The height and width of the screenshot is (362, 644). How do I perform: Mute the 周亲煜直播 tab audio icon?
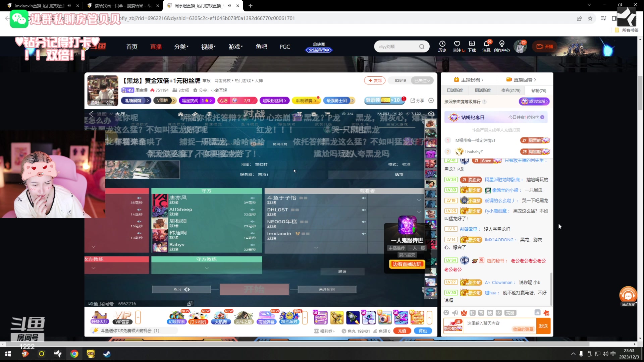coord(229,6)
